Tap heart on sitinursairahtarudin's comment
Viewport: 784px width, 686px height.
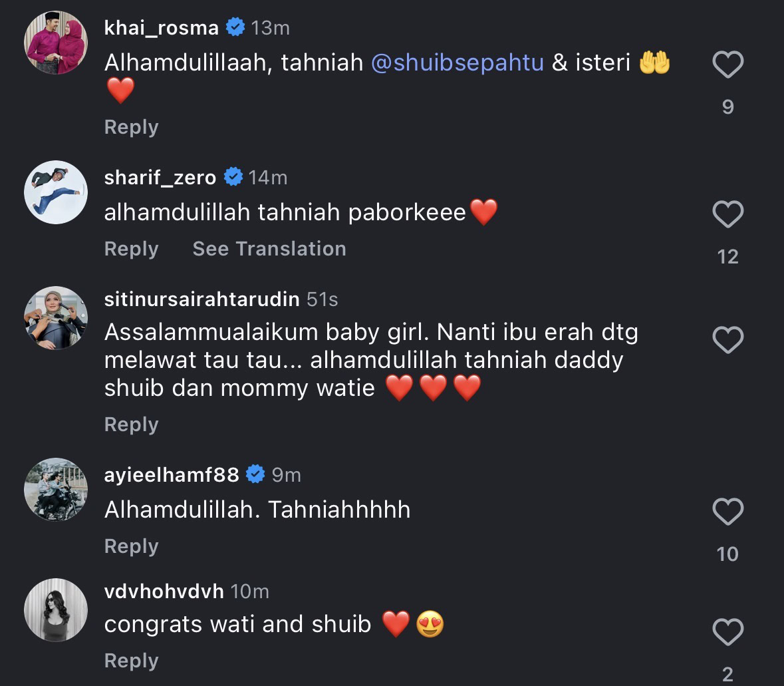pyautogui.click(x=727, y=341)
